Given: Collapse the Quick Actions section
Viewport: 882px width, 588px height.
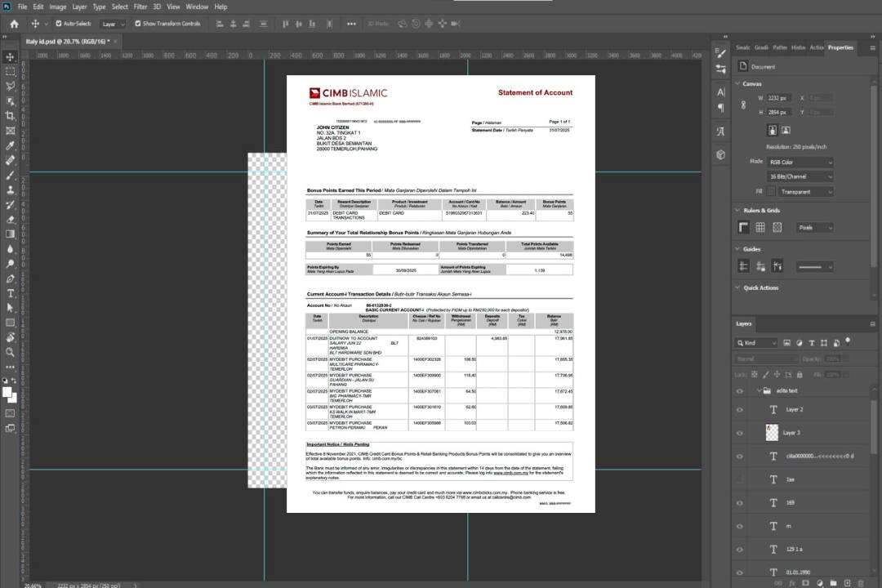Looking at the screenshot, I should click(738, 287).
